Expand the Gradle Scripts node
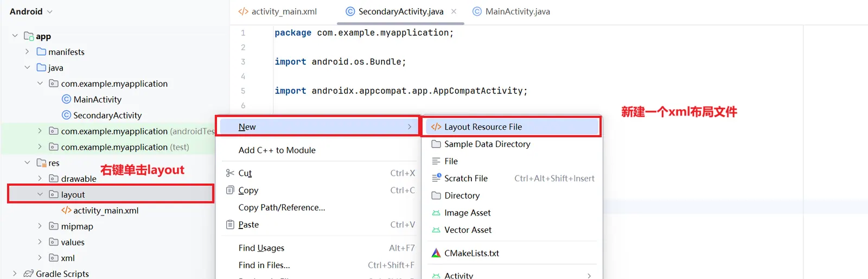 15,274
